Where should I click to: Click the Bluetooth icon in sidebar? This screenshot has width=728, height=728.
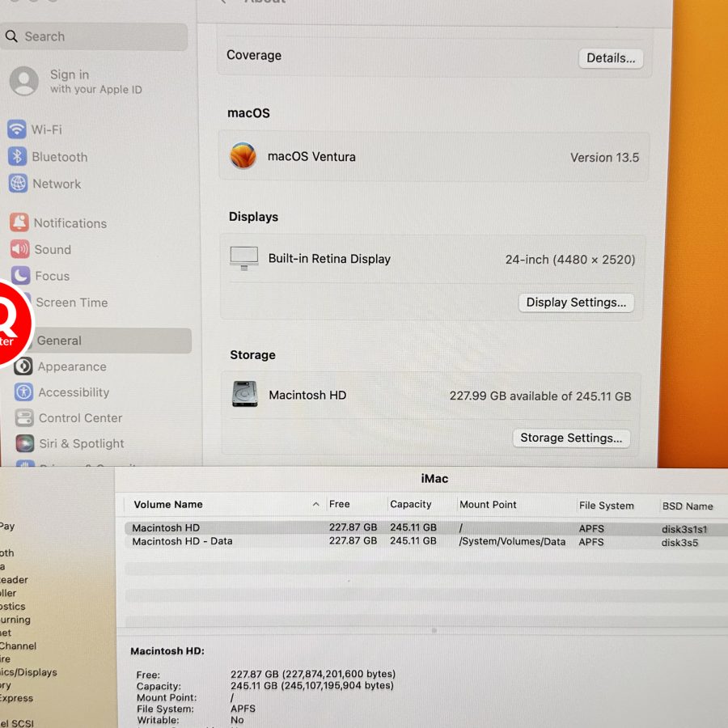(x=18, y=156)
